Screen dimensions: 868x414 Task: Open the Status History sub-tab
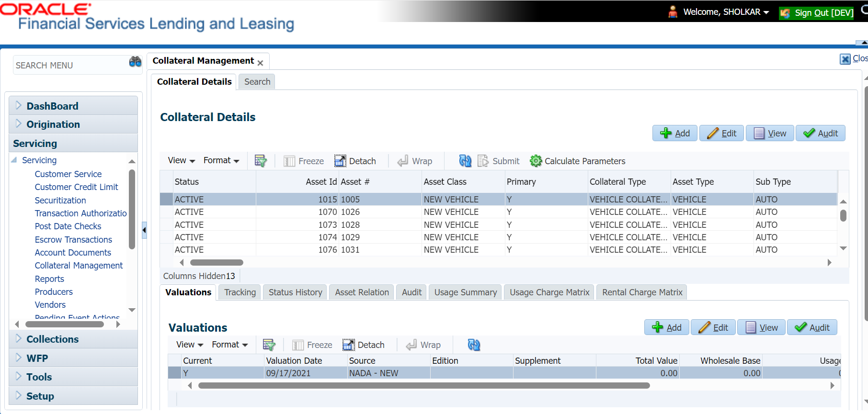[x=295, y=292]
